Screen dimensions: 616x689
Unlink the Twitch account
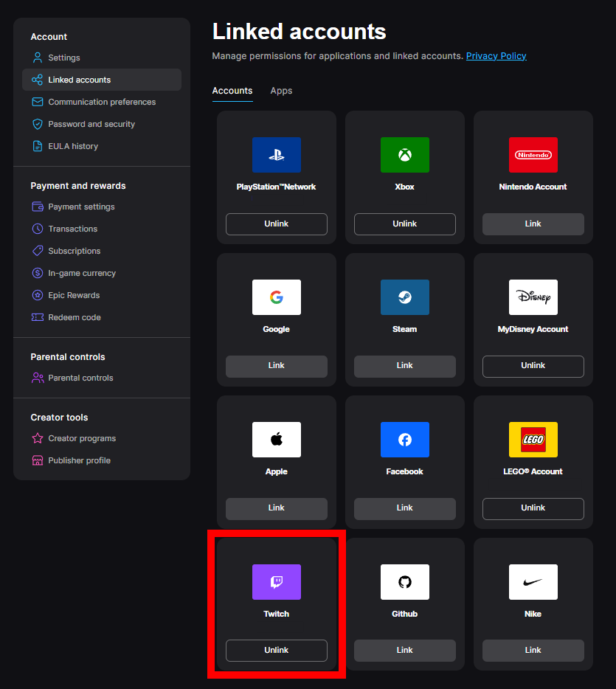click(x=276, y=650)
